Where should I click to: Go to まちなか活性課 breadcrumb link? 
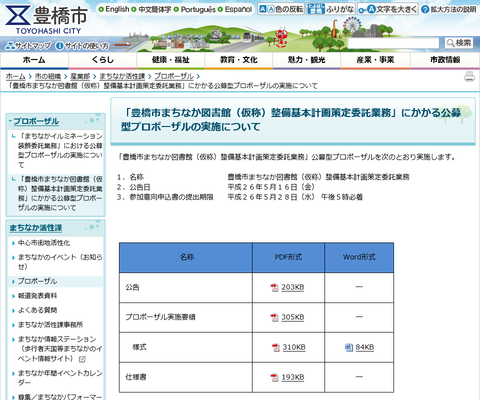point(122,76)
